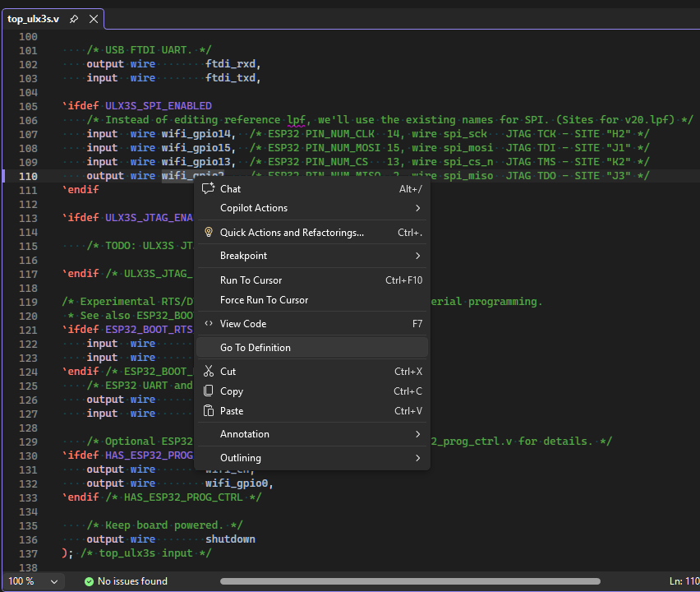Choose Run To Cursor
Image resolution: width=700 pixels, height=592 pixels.
[x=312, y=280]
